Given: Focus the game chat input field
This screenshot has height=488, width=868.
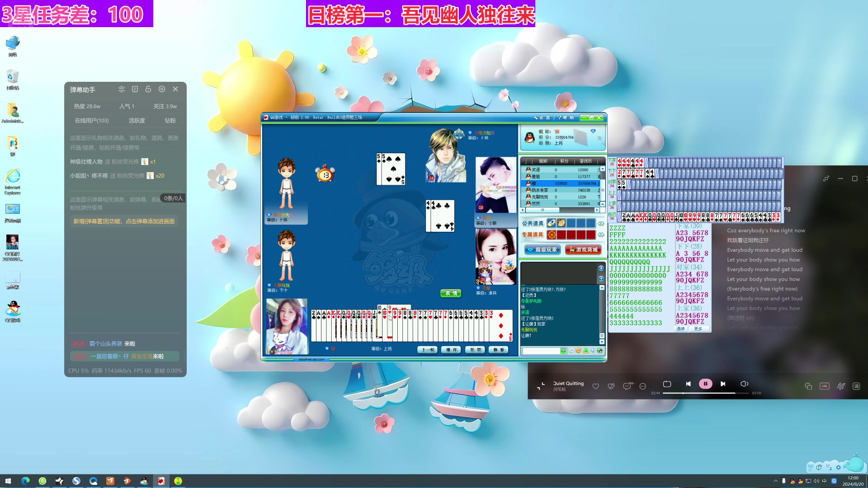Looking at the screenshot, I should point(542,351).
